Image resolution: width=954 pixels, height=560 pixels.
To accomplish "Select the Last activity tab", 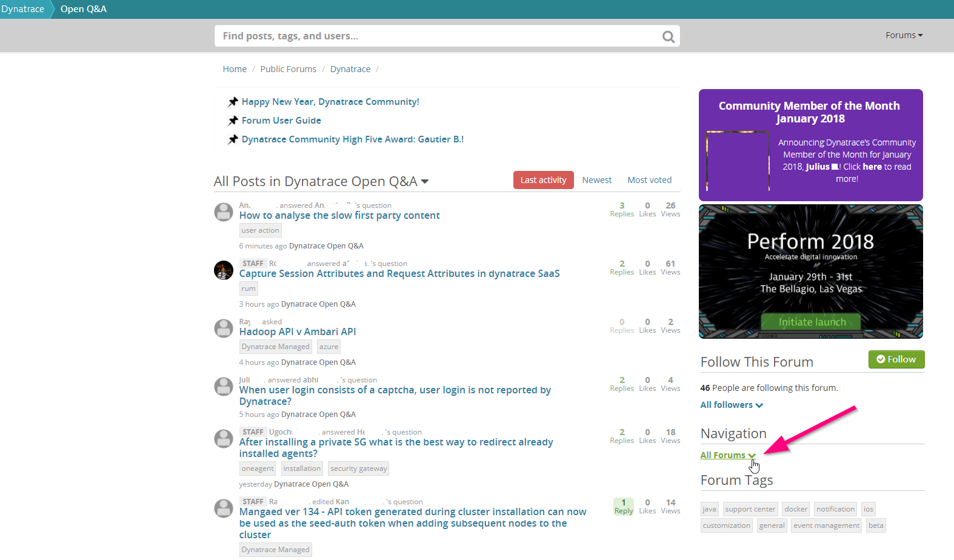I will pos(543,180).
